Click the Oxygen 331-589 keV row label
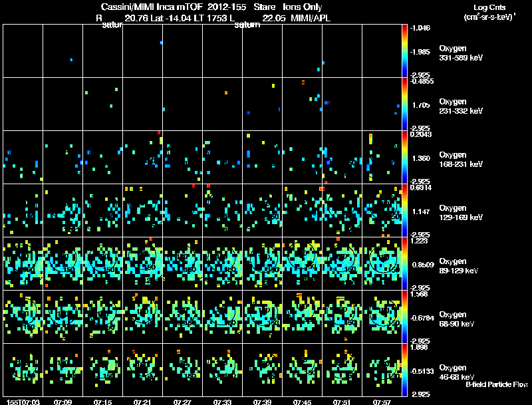Viewport: 532px width, 405px height. tap(461, 53)
